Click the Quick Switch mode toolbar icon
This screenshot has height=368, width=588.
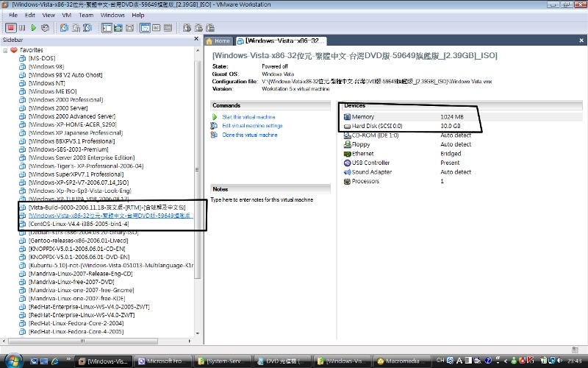[x=118, y=28]
